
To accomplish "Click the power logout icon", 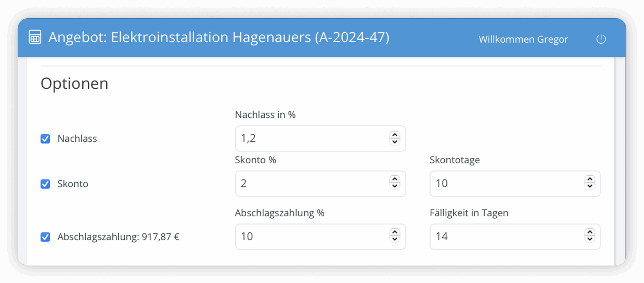I will point(601,39).
